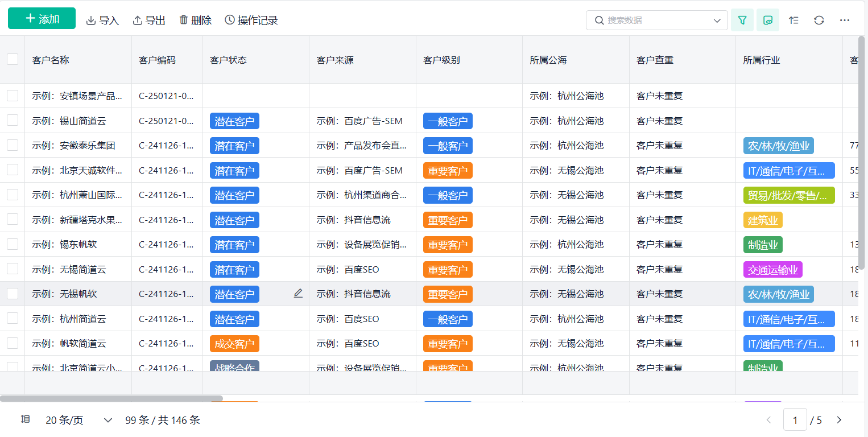Check the row 示例：锡山简道云
Image resolution: width=868 pixels, height=437 pixels.
click(13, 120)
